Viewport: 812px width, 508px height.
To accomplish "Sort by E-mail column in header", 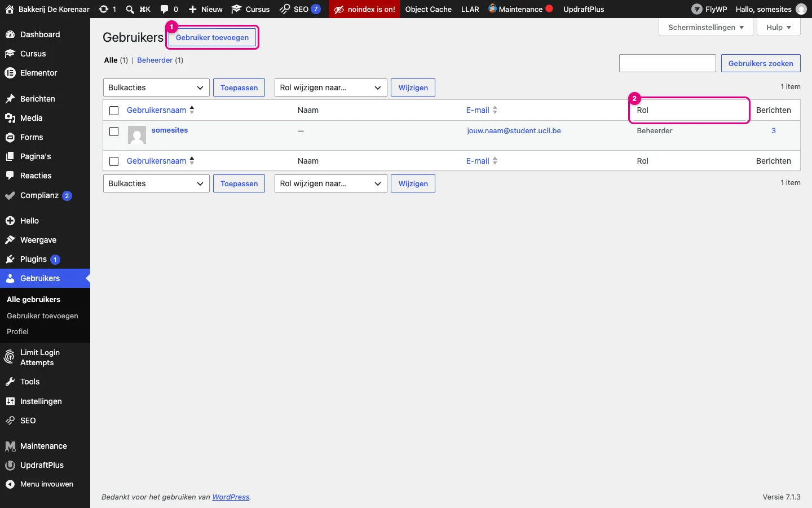I will click(482, 110).
